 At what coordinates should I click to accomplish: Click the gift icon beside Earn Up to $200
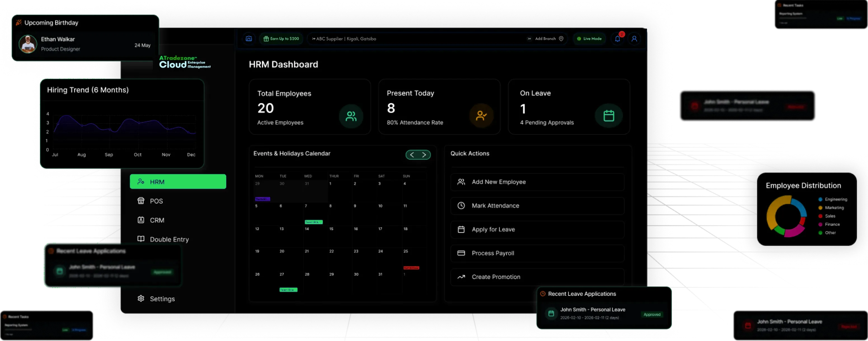(266, 39)
